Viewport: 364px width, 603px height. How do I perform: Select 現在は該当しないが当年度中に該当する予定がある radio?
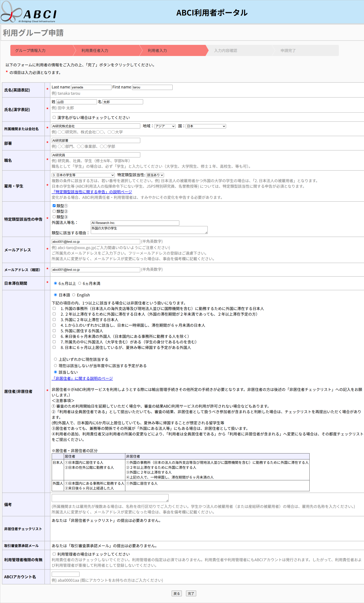(56, 366)
